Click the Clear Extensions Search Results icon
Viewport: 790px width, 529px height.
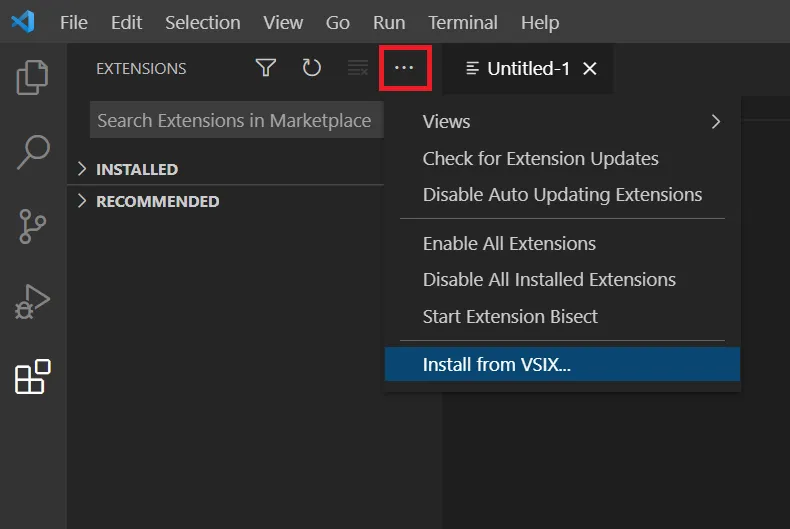point(358,68)
